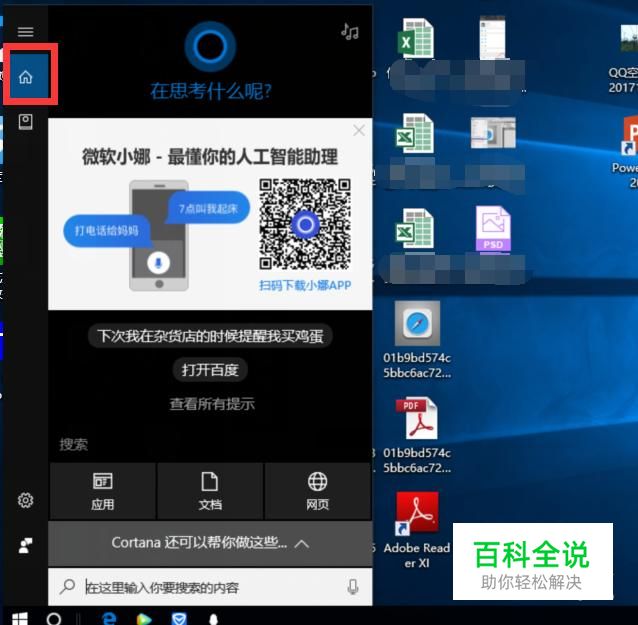
Task: Select the Cortana Home icon
Action: (x=26, y=76)
